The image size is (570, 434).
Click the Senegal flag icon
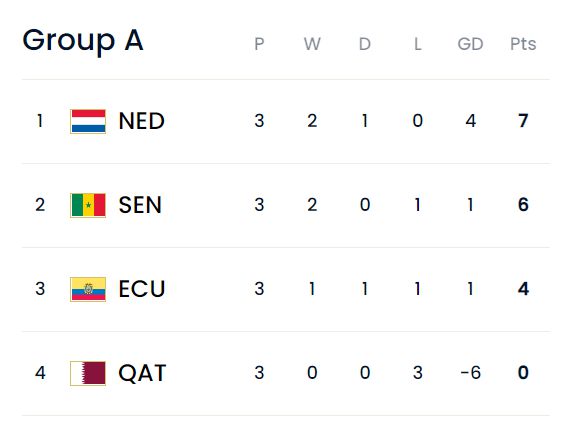coord(88,205)
